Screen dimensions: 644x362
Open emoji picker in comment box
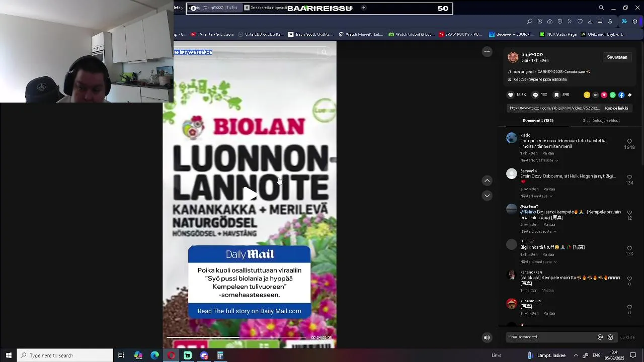coord(610,337)
